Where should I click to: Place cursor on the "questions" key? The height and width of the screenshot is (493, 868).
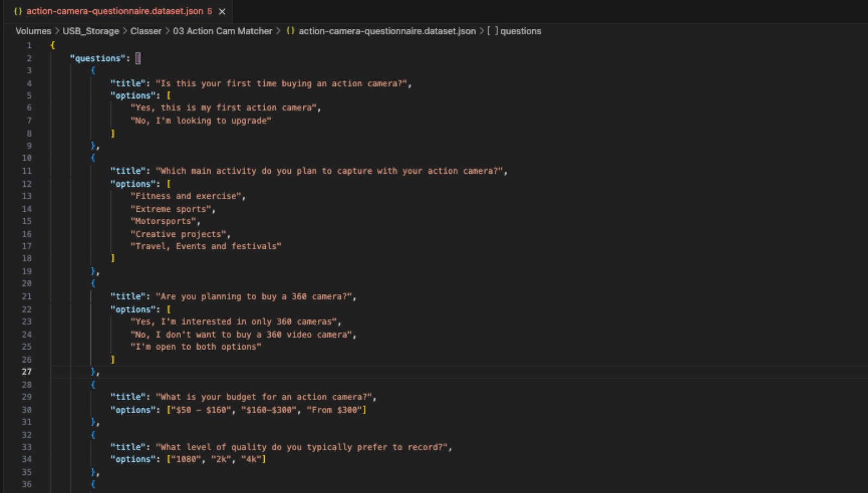click(98, 58)
